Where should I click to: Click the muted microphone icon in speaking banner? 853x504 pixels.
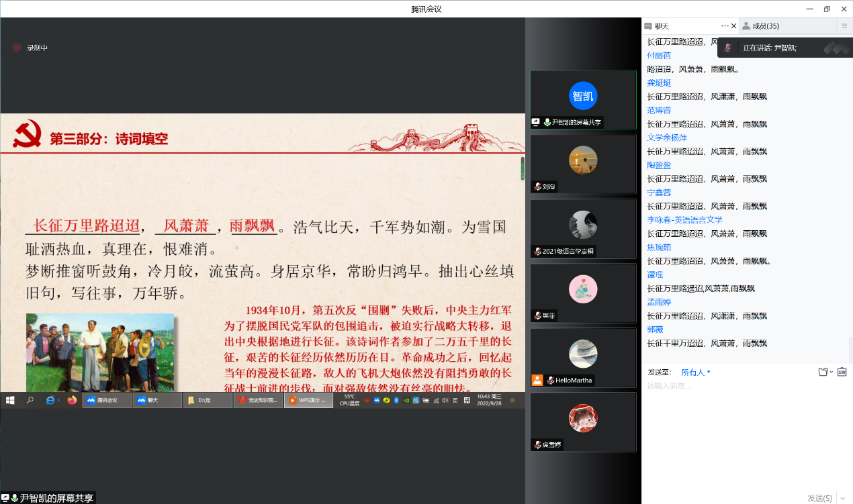pos(728,48)
